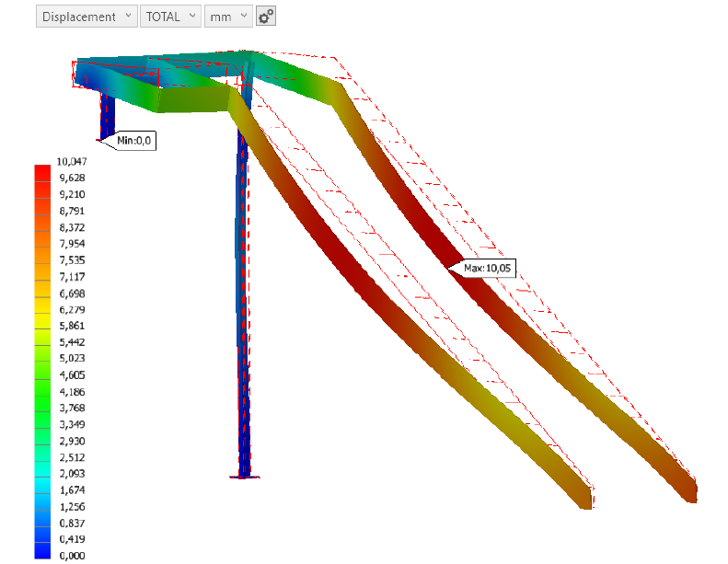728x564 pixels.
Task: Select the legend value 6,698
Action: click(x=72, y=294)
